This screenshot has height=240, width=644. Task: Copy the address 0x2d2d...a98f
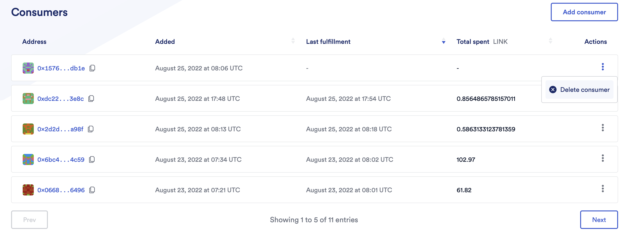[x=91, y=129]
